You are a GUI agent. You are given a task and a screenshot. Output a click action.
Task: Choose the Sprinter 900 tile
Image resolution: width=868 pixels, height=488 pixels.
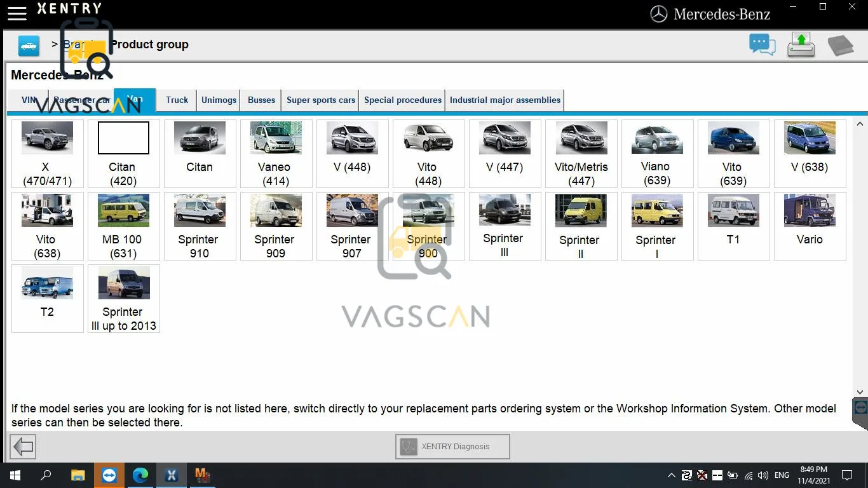[x=429, y=226]
